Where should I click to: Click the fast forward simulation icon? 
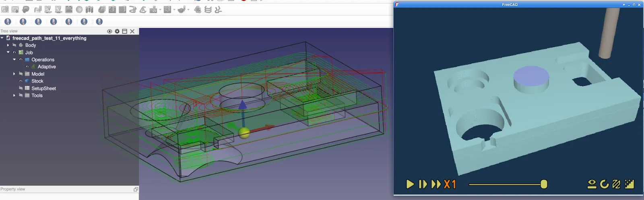click(x=436, y=184)
